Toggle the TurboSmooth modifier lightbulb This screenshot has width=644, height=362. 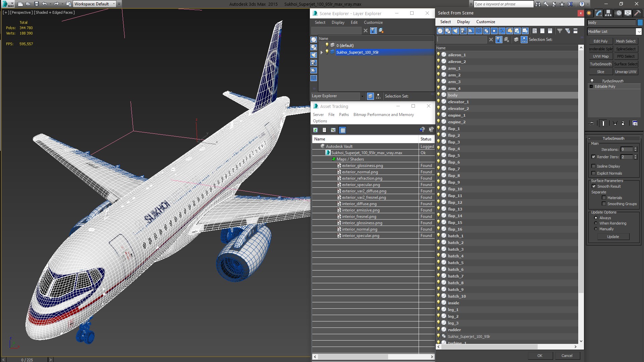pos(592,81)
